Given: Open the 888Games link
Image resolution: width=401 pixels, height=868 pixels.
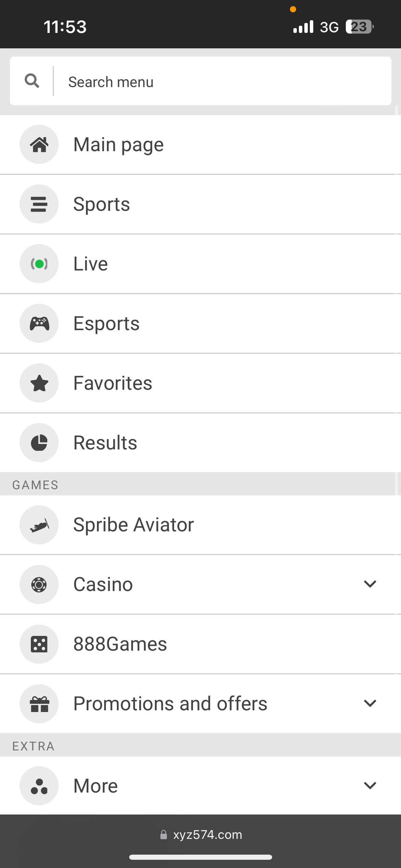Looking at the screenshot, I should tap(120, 644).
